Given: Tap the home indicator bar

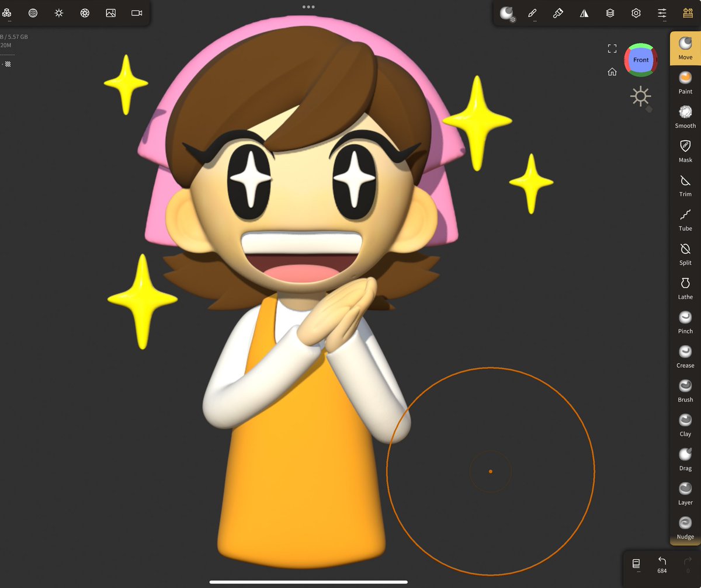Looking at the screenshot, I should click(308, 582).
